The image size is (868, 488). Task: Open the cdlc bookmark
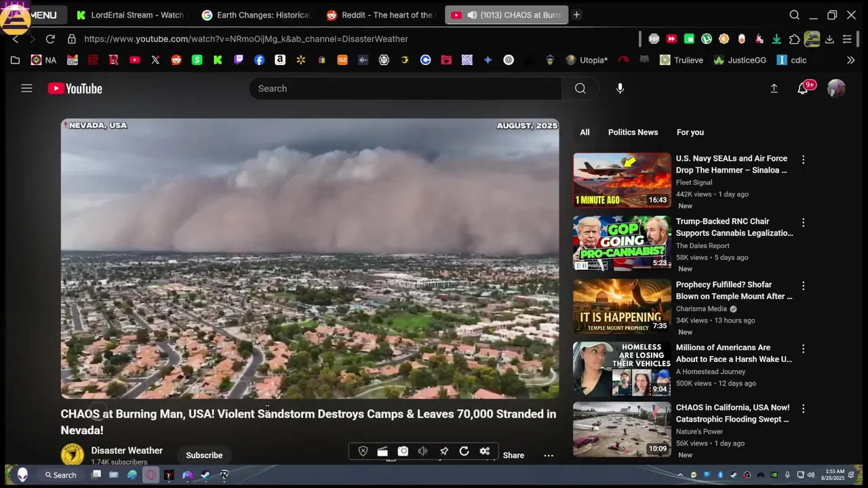tap(791, 60)
